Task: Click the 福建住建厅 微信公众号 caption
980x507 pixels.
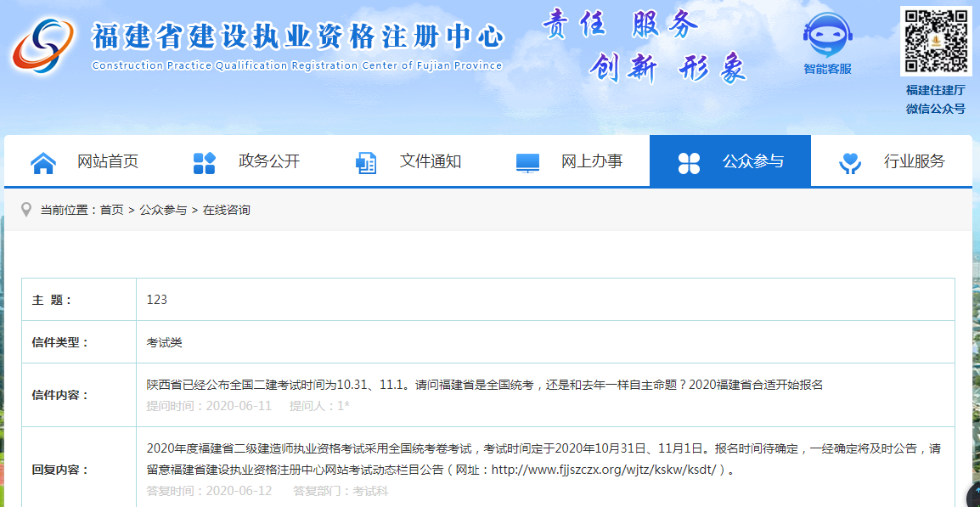Action: 936,99
